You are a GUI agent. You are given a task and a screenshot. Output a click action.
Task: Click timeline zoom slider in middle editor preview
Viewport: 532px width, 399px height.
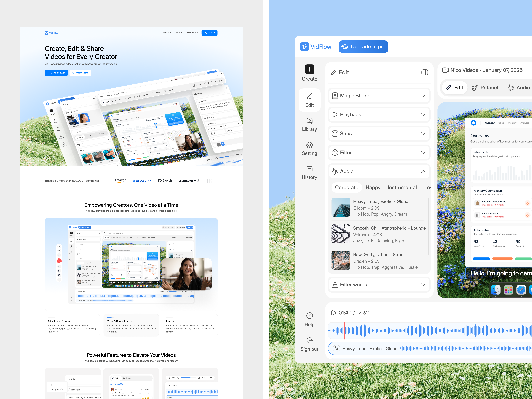(x=175, y=291)
